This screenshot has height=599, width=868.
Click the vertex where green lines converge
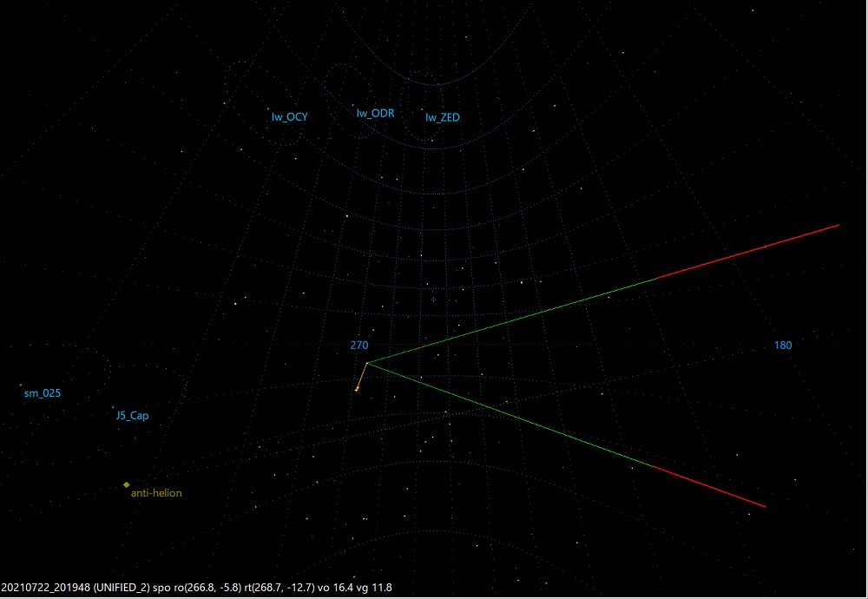click(x=367, y=362)
